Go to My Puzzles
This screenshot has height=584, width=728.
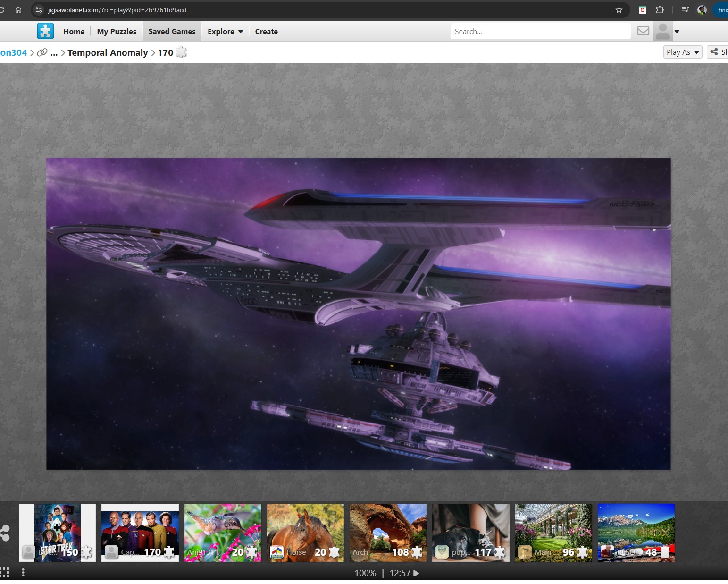117,31
